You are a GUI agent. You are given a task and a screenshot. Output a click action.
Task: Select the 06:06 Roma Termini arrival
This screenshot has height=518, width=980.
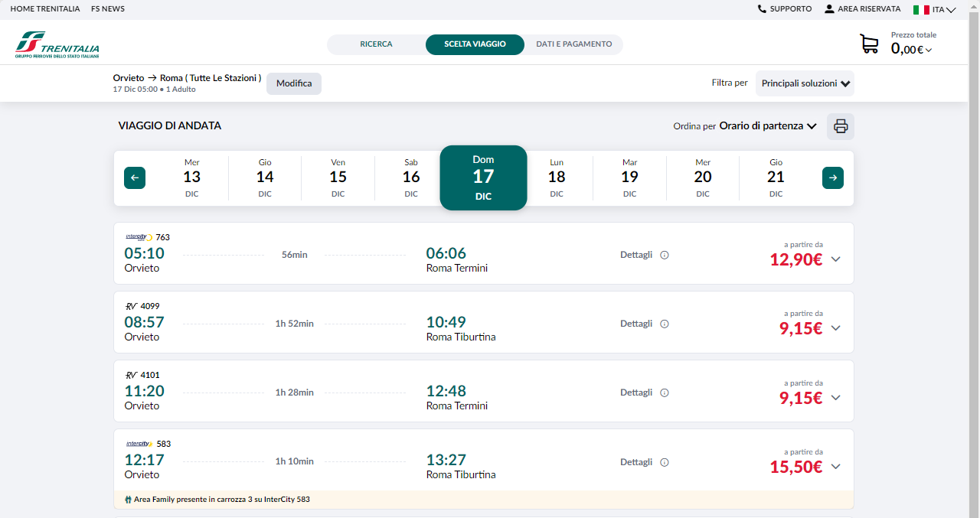click(x=457, y=259)
